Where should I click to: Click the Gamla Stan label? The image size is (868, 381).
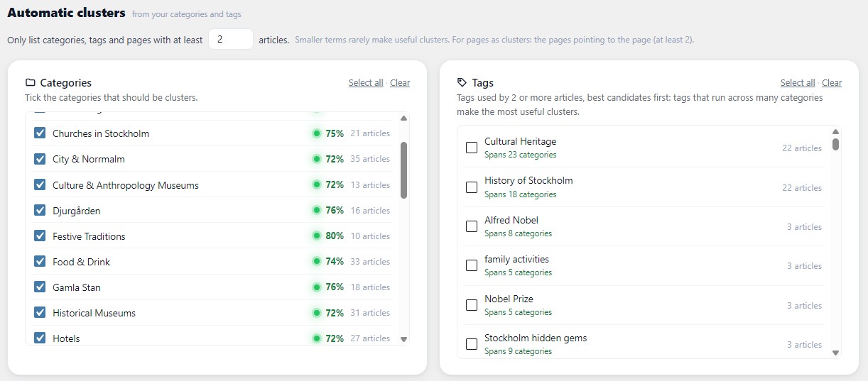click(77, 287)
